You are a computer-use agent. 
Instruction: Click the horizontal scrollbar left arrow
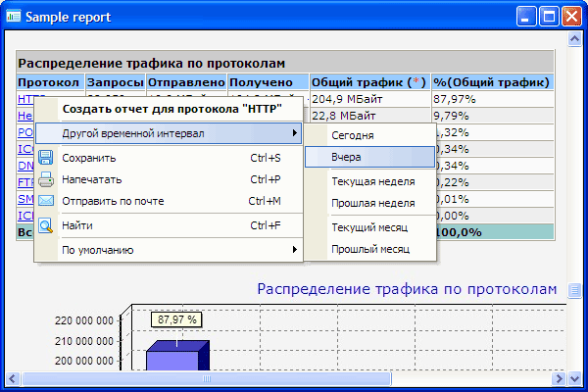[13, 378]
